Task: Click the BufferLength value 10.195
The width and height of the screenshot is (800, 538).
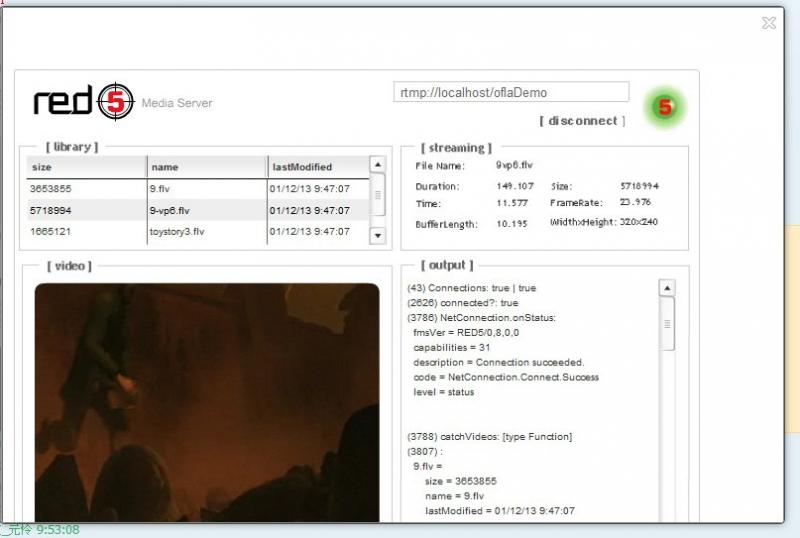Action: tap(512, 224)
